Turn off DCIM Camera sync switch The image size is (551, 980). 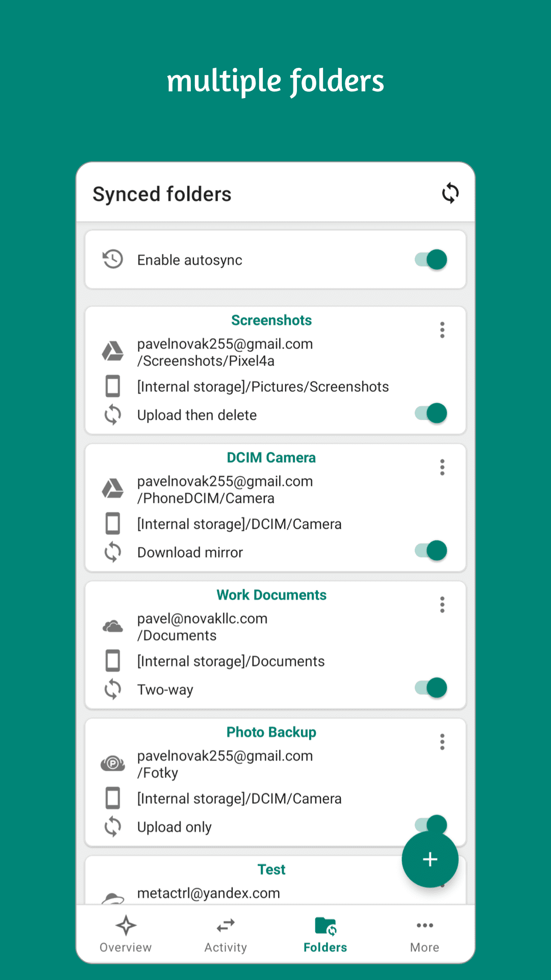pyautogui.click(x=431, y=551)
